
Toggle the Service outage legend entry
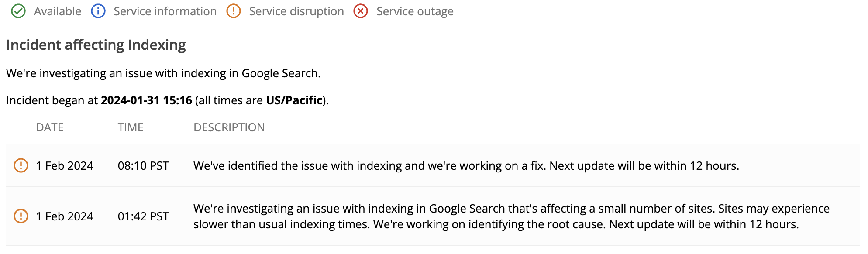(415, 11)
